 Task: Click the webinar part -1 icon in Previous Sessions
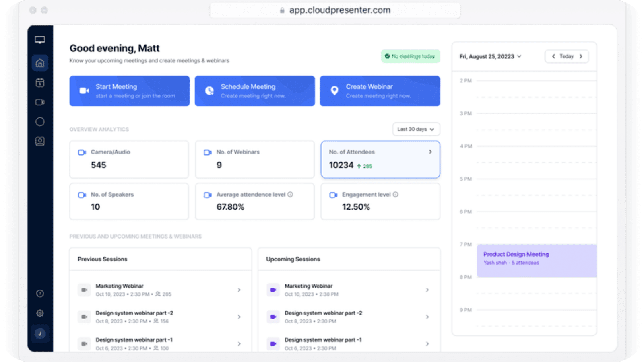click(x=84, y=343)
